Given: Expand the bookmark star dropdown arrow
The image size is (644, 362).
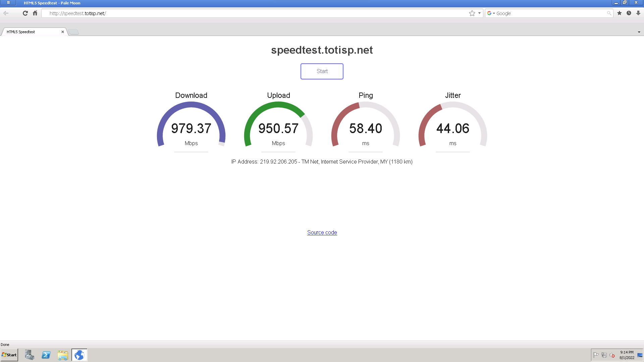Looking at the screenshot, I should tap(479, 13).
